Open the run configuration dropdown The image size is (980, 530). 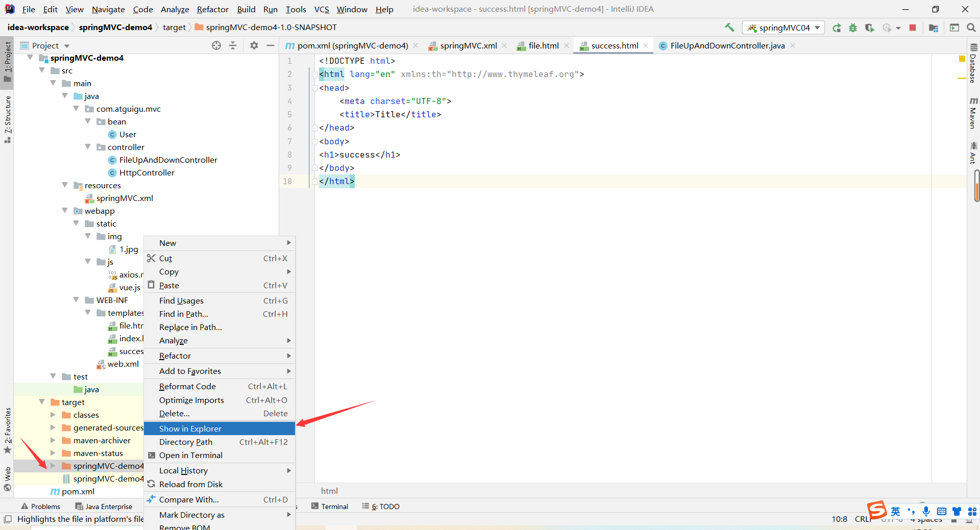pyautogui.click(x=783, y=28)
